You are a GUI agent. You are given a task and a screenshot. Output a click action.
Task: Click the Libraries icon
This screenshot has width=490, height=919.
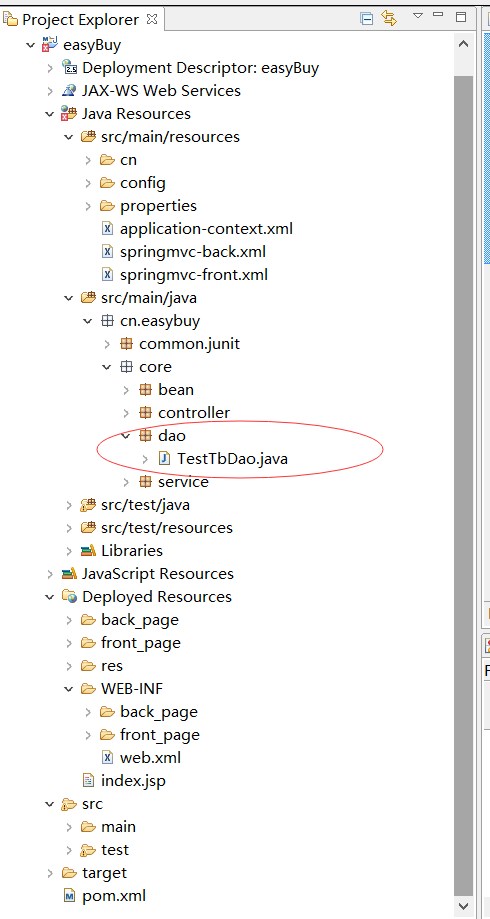click(88, 550)
